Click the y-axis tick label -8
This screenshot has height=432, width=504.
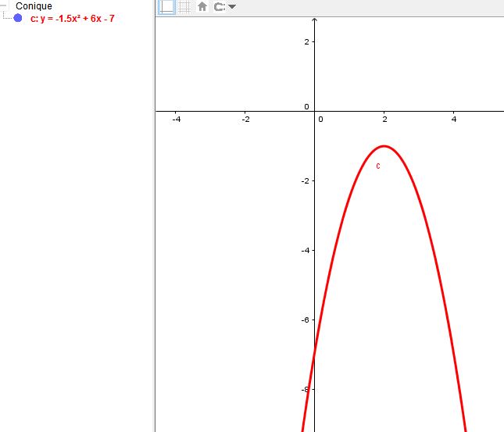pyautogui.click(x=306, y=389)
